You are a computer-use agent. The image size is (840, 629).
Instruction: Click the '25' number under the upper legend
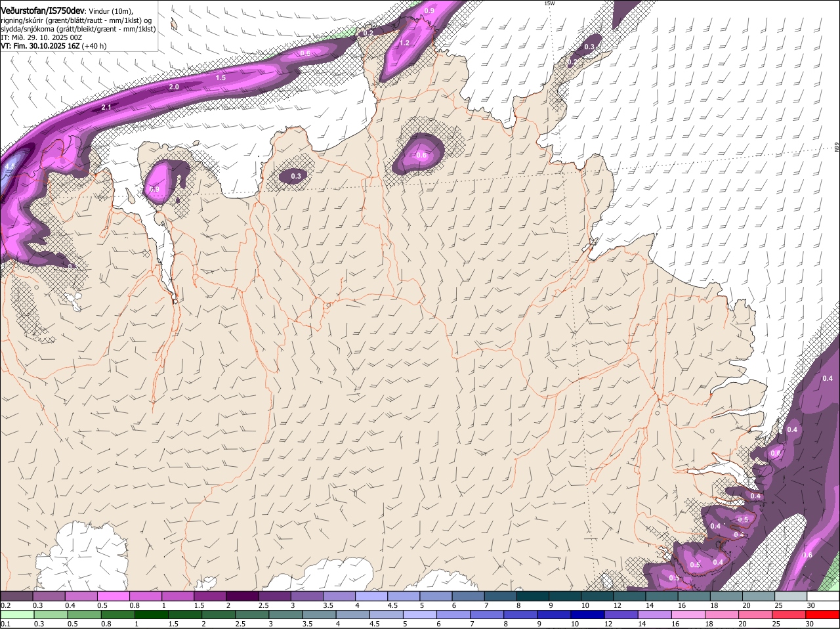[x=778, y=605]
